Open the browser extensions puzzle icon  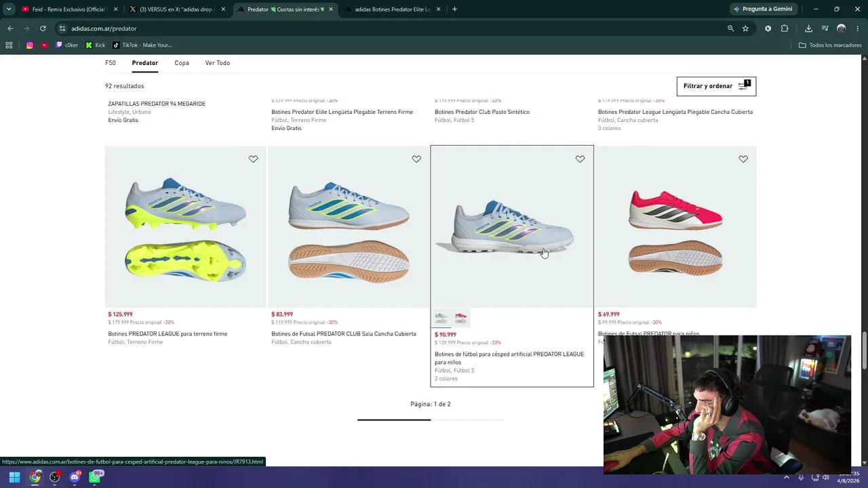point(785,28)
